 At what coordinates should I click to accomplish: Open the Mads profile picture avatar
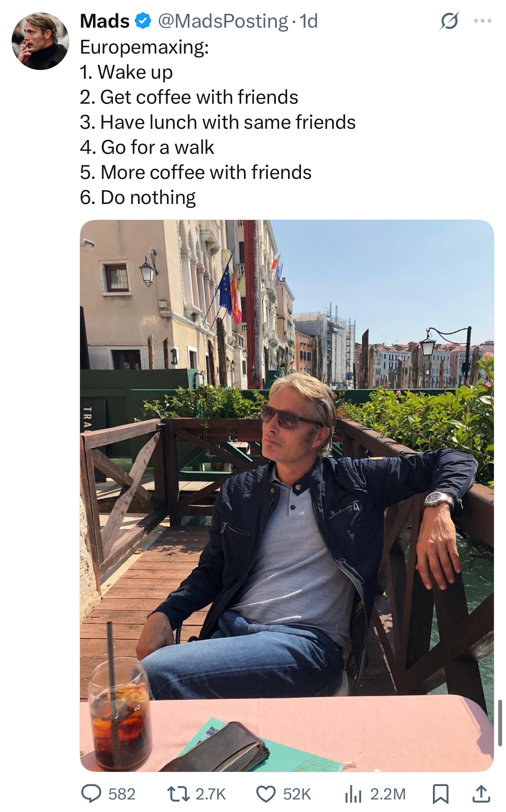(x=40, y=41)
